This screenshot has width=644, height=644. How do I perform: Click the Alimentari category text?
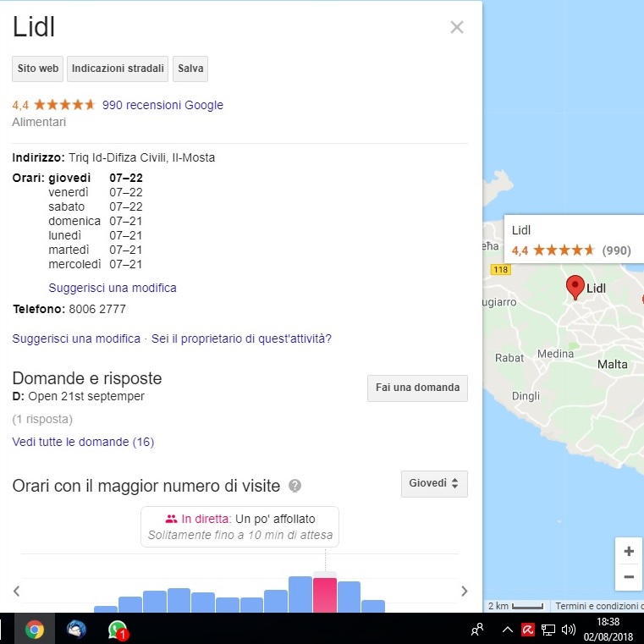[39, 122]
